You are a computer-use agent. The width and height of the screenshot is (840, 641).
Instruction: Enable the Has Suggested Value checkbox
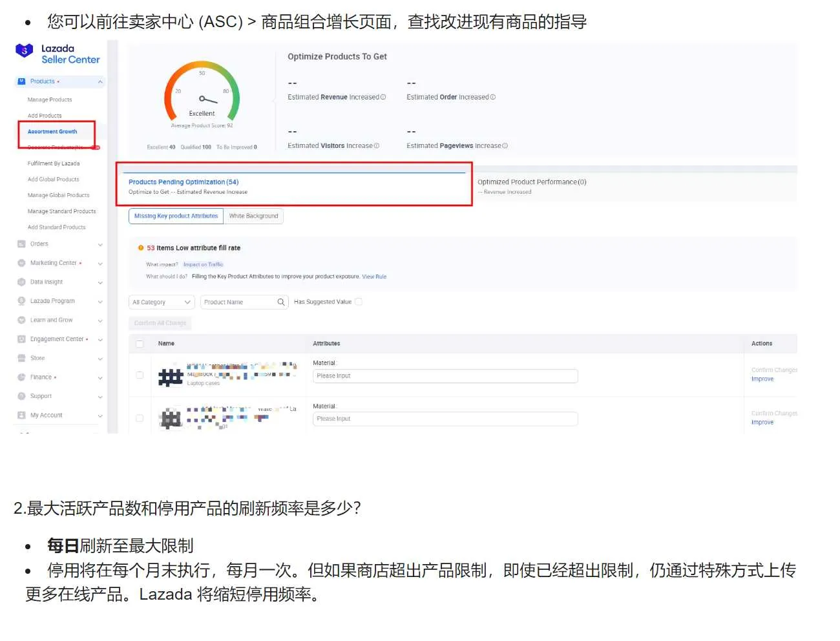click(x=359, y=301)
